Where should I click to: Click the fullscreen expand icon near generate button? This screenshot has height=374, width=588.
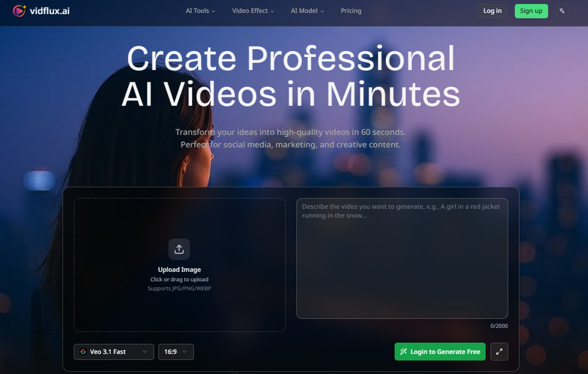pyautogui.click(x=499, y=352)
